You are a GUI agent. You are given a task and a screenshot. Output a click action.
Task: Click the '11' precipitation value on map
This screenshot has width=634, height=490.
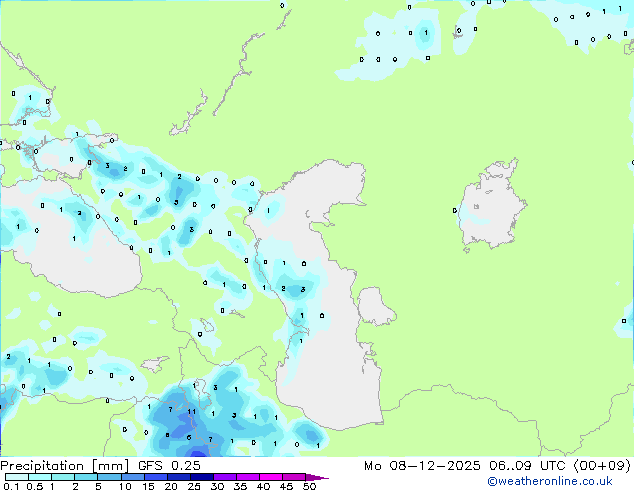pyautogui.click(x=192, y=412)
